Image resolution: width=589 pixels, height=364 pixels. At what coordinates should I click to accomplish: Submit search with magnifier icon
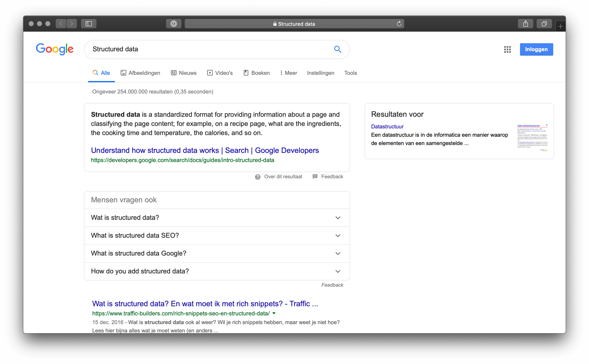point(338,49)
